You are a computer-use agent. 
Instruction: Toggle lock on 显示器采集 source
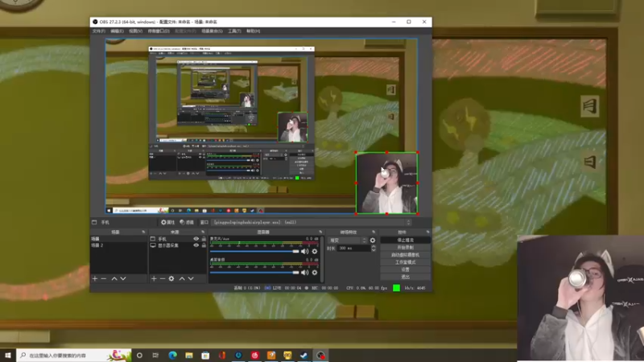point(204,245)
